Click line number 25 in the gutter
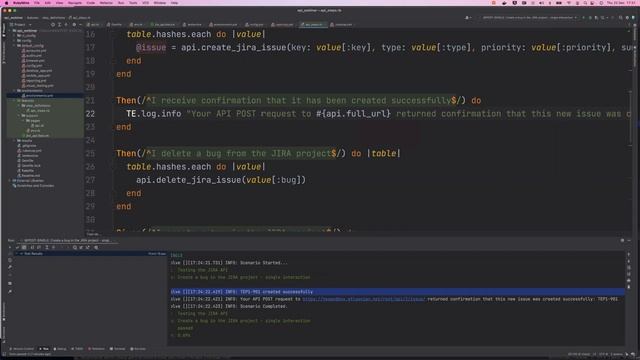This screenshot has width=640, height=360. tap(90, 153)
